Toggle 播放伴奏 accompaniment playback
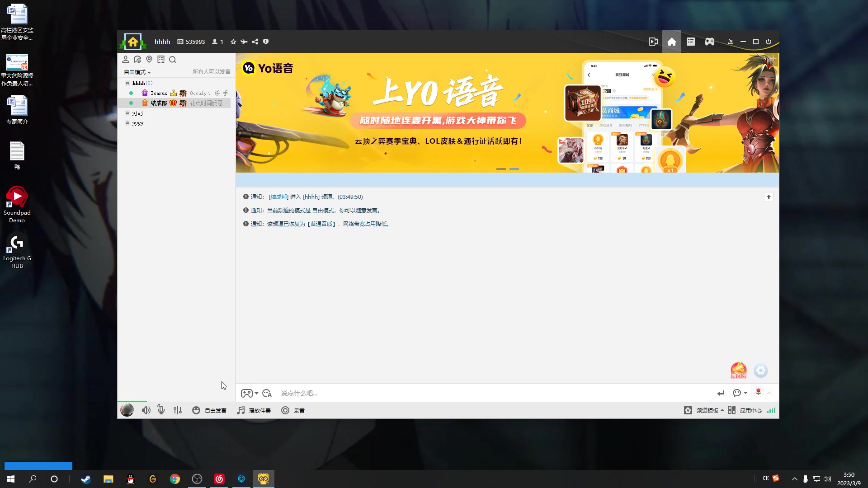Screen dimensions: 868x488 pyautogui.click(x=254, y=410)
